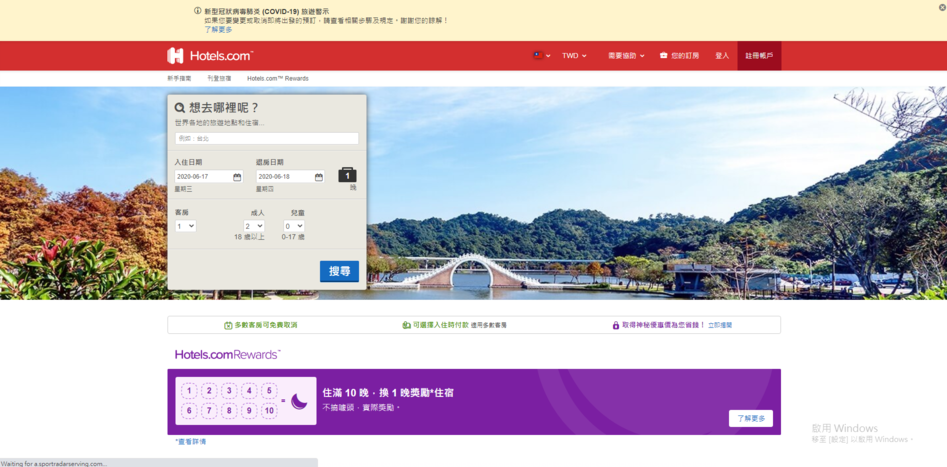Screen dimensions: 947x467
Task: Click 了解更多 in the COVID-19 banner
Action: (218, 30)
